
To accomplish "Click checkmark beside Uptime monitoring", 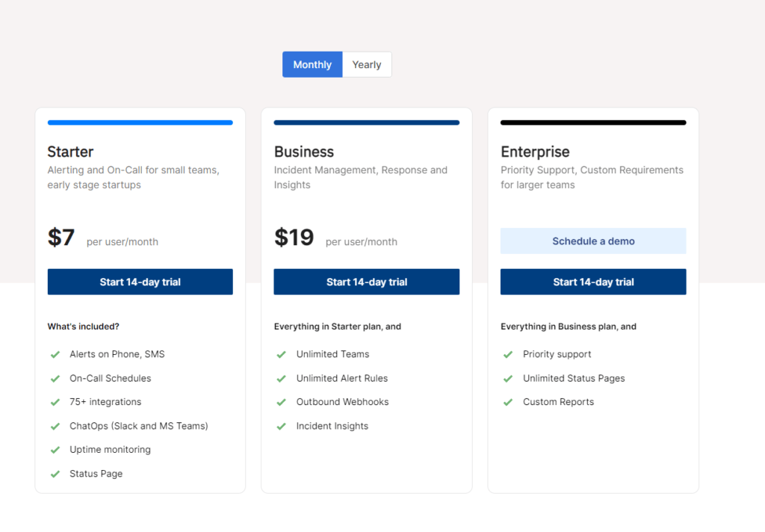I will (x=55, y=450).
